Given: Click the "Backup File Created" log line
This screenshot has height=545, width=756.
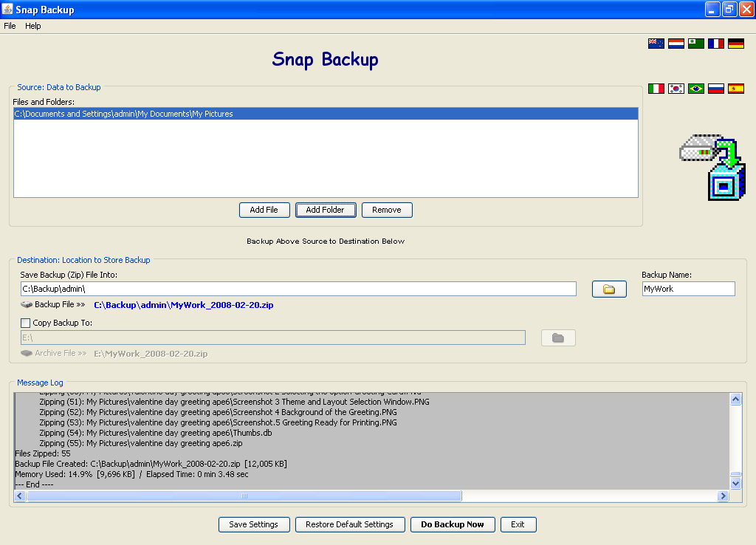Looking at the screenshot, I should (x=151, y=464).
